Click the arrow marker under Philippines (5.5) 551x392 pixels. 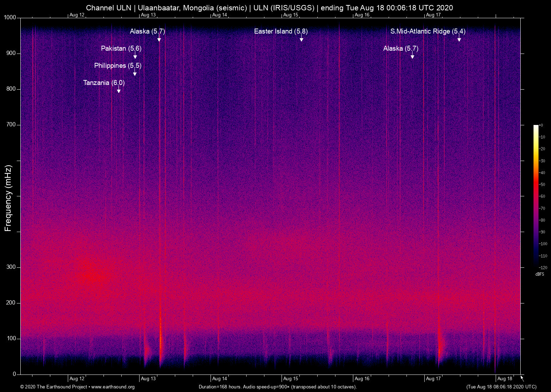(x=135, y=74)
